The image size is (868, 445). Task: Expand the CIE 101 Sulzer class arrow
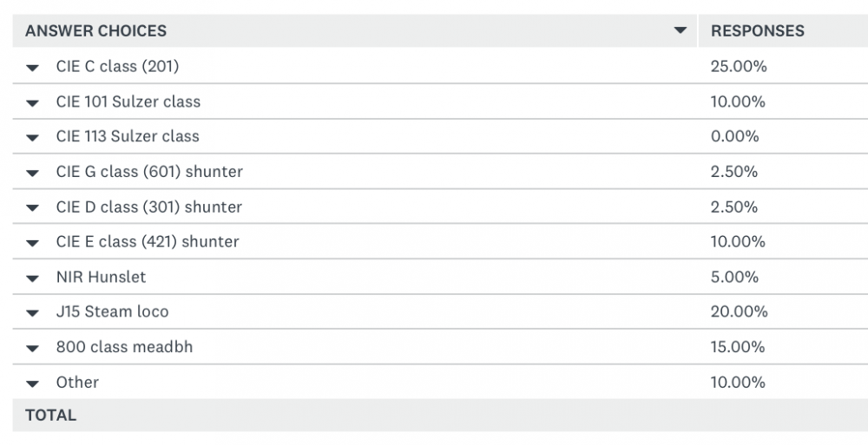click(33, 102)
